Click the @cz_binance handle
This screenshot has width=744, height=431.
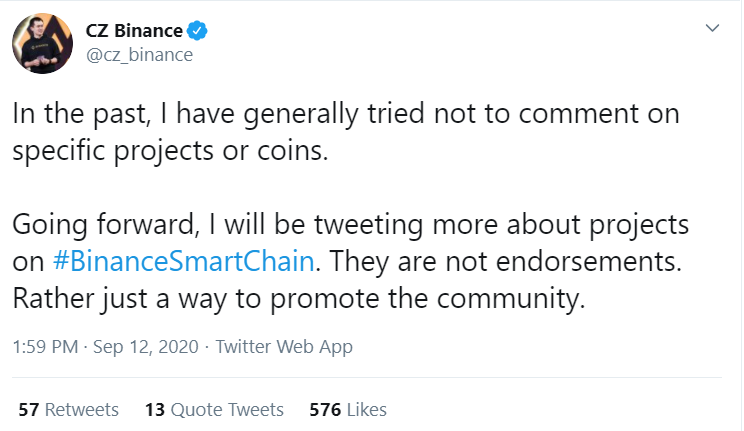point(140,54)
